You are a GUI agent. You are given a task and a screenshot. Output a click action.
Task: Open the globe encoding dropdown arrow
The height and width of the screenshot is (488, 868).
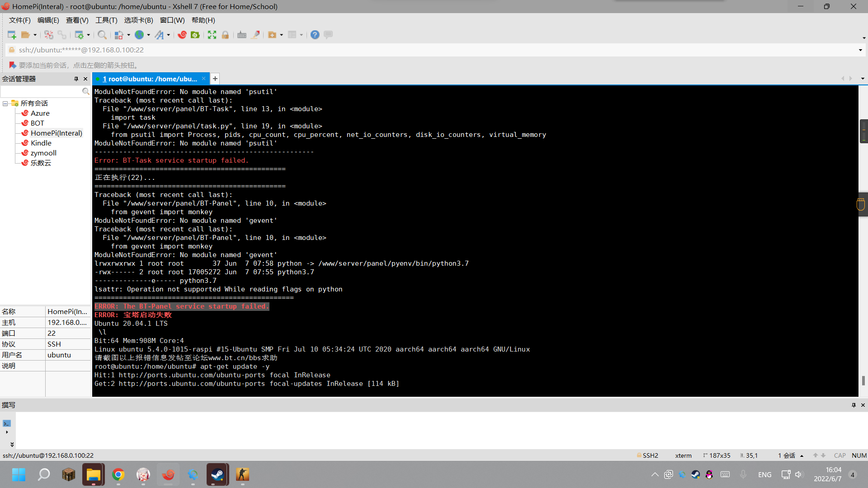148,35
